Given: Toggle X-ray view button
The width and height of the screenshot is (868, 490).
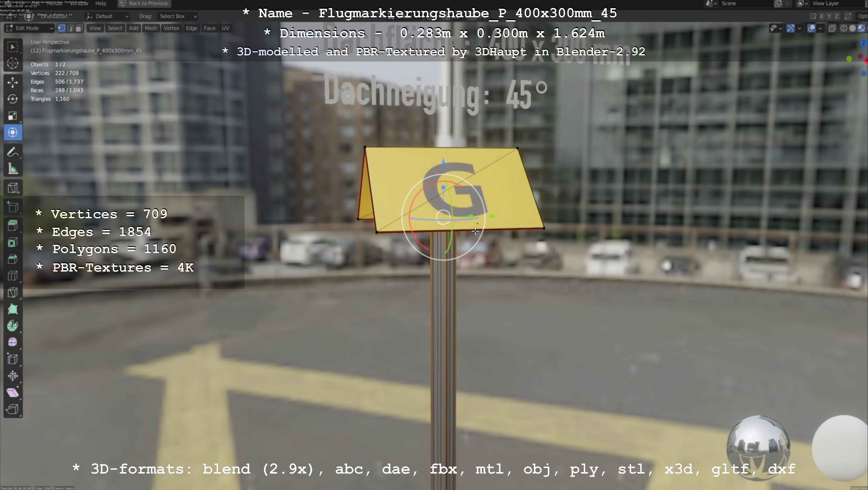Looking at the screenshot, I should click(832, 28).
